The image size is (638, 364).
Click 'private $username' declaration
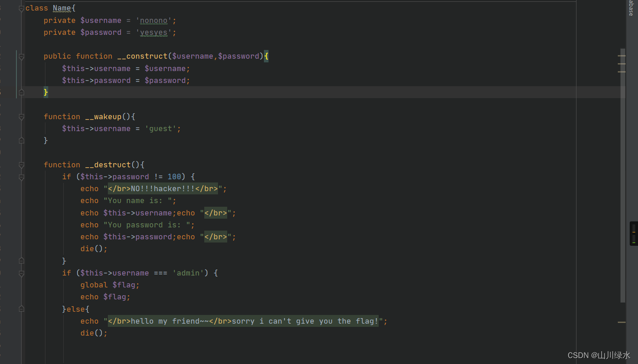[x=83, y=21]
